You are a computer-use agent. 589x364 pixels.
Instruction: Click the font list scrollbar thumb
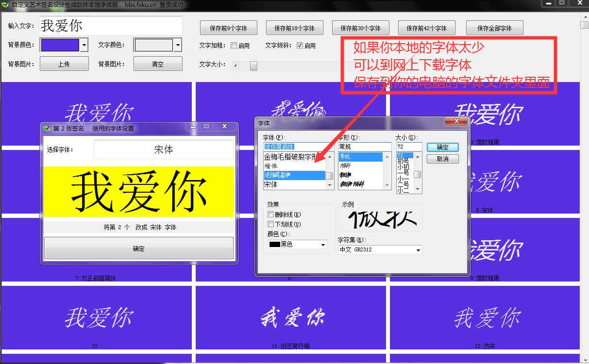[x=329, y=176]
